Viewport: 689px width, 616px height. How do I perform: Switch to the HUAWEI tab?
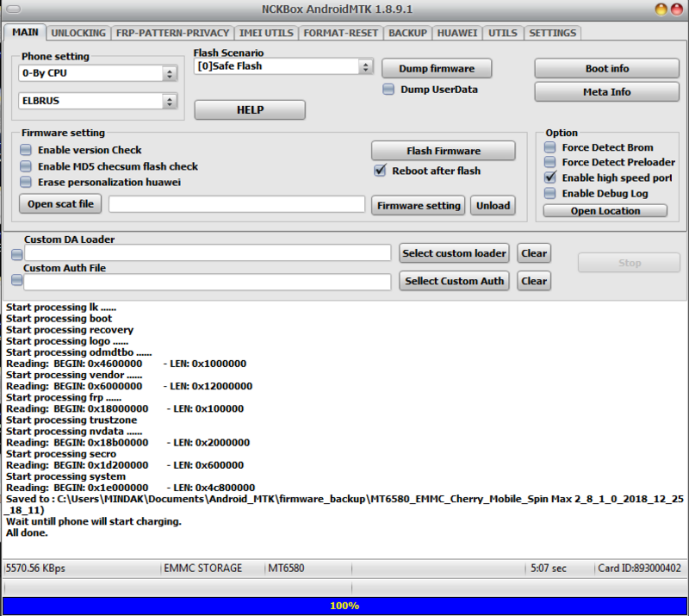[457, 33]
